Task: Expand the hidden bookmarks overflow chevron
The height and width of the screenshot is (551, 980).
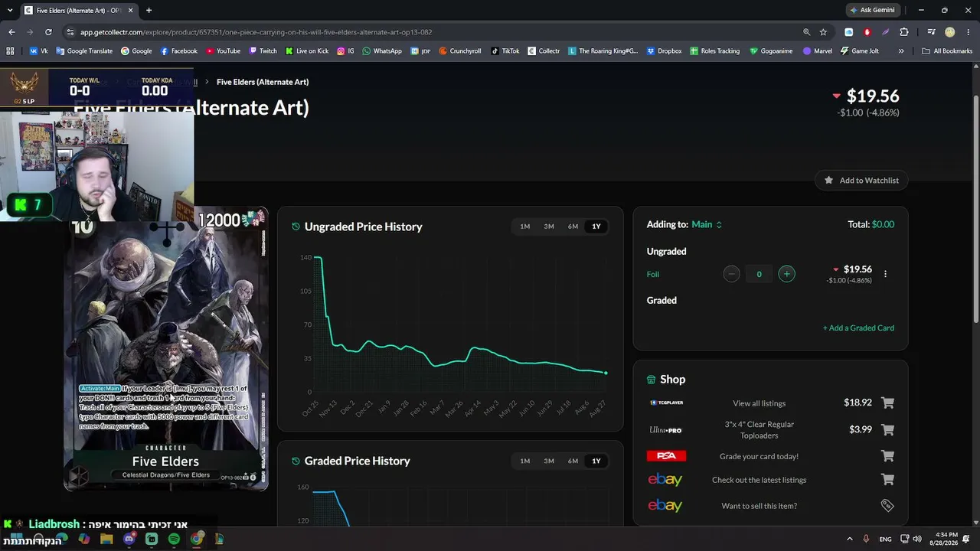Action: pos(901,51)
